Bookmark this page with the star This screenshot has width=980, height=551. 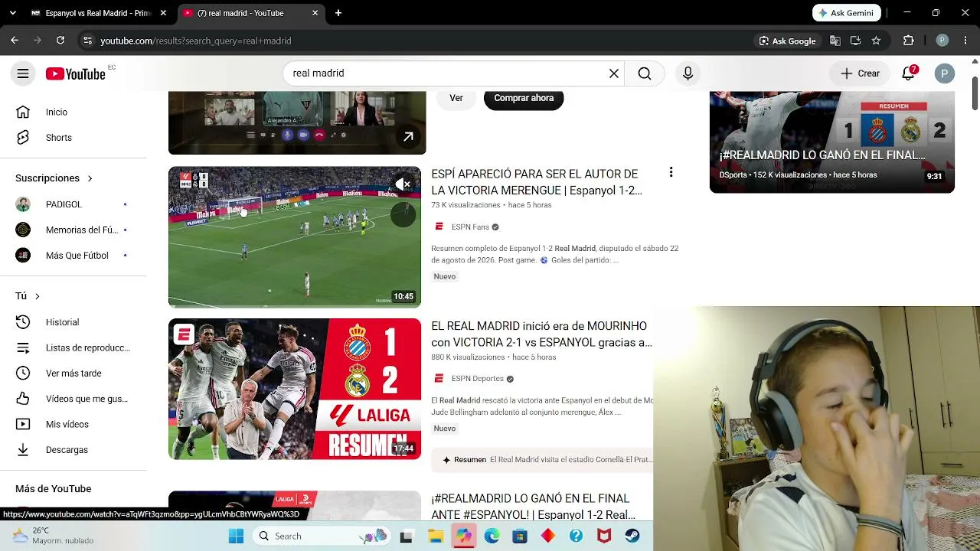point(876,41)
